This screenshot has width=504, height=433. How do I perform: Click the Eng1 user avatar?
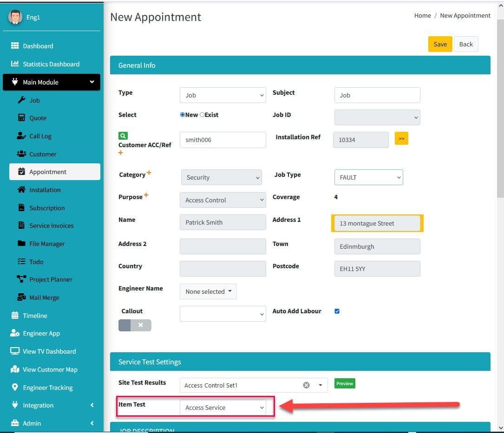(15, 17)
